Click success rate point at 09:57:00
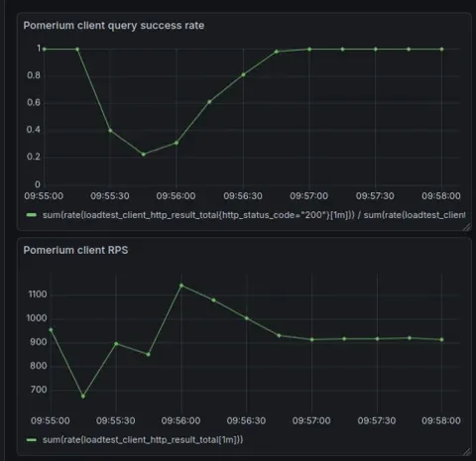 pyautogui.click(x=309, y=50)
